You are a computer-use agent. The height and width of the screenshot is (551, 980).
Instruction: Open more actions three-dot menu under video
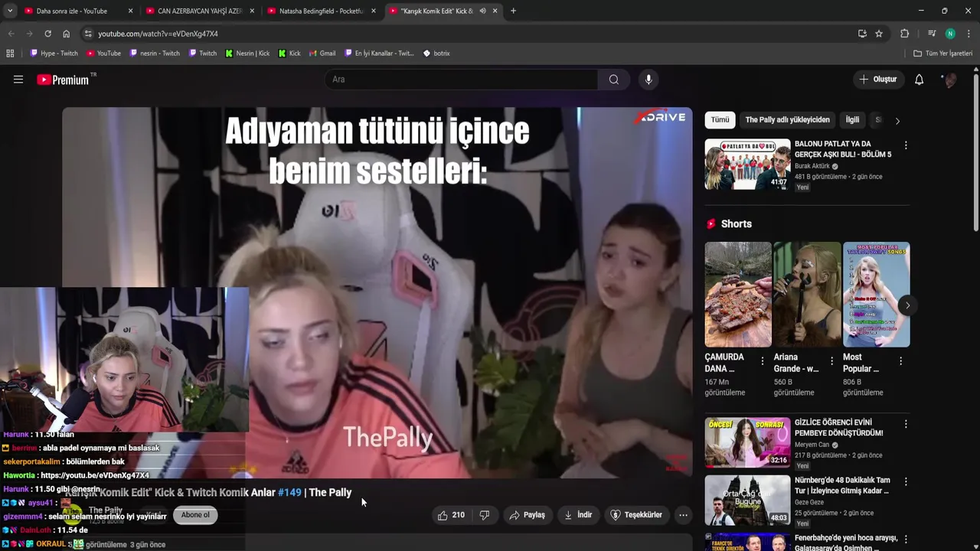(x=683, y=515)
